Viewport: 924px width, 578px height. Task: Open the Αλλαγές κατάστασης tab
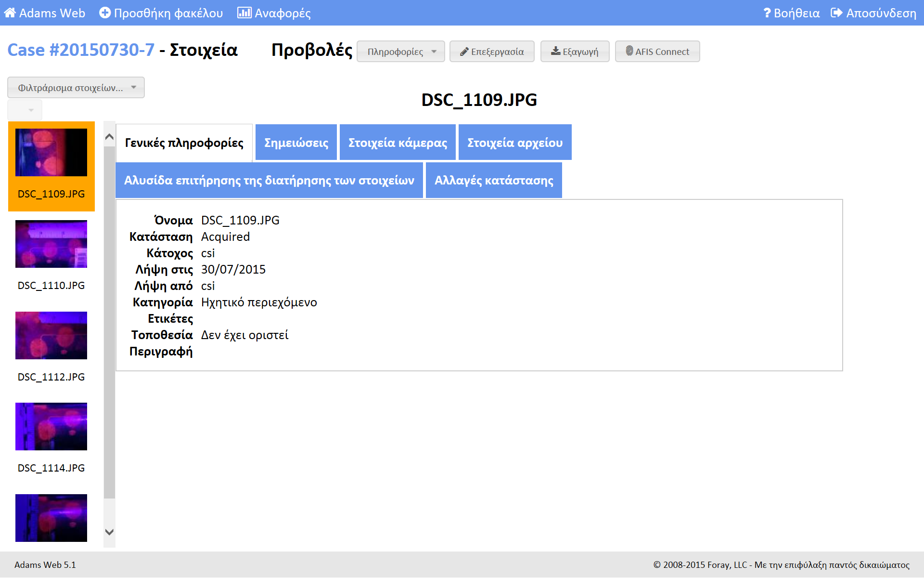click(494, 180)
